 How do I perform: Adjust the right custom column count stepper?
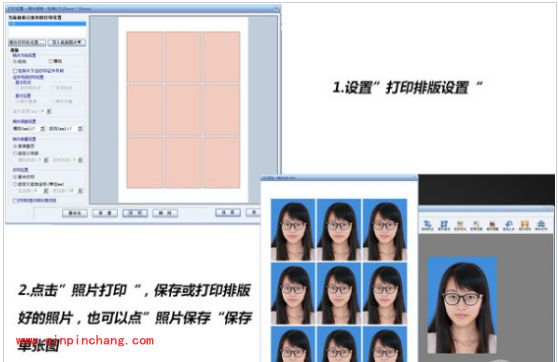(x=80, y=160)
